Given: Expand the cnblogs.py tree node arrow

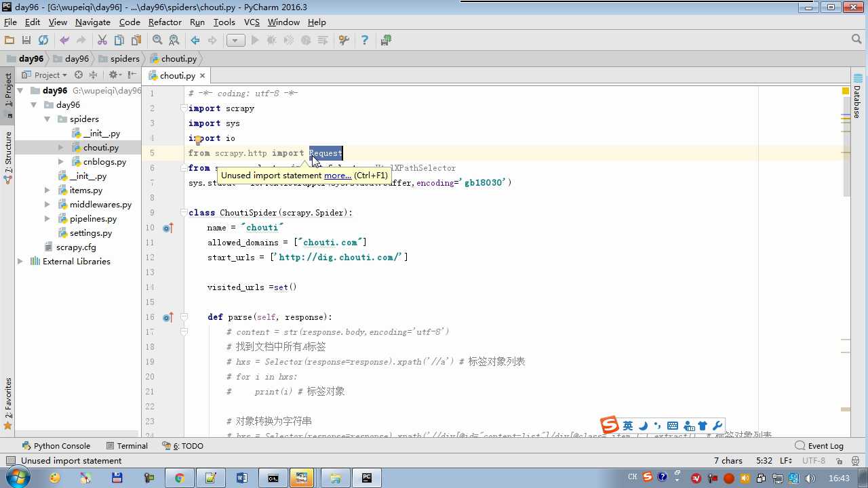Looking at the screenshot, I should click(61, 162).
